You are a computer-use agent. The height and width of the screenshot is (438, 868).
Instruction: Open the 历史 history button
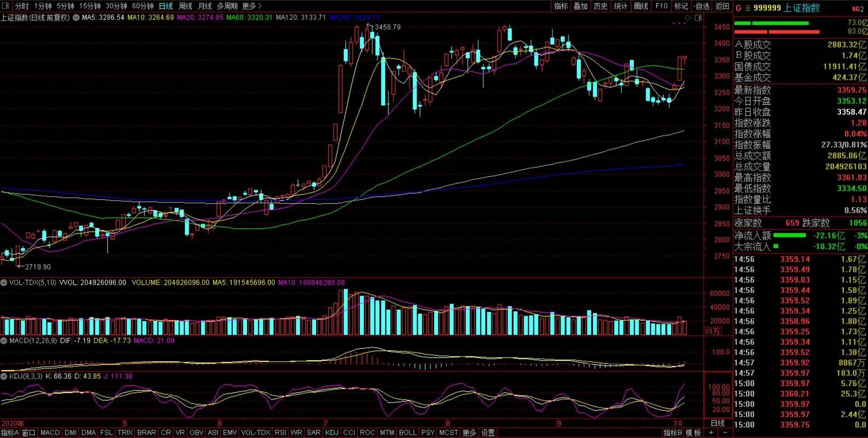pyautogui.click(x=601, y=6)
